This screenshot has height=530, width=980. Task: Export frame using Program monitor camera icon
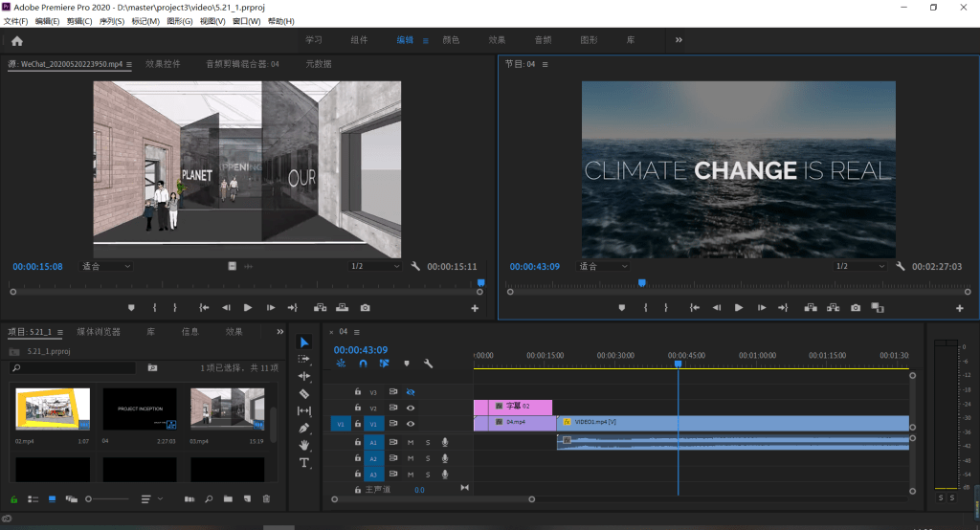tap(856, 308)
